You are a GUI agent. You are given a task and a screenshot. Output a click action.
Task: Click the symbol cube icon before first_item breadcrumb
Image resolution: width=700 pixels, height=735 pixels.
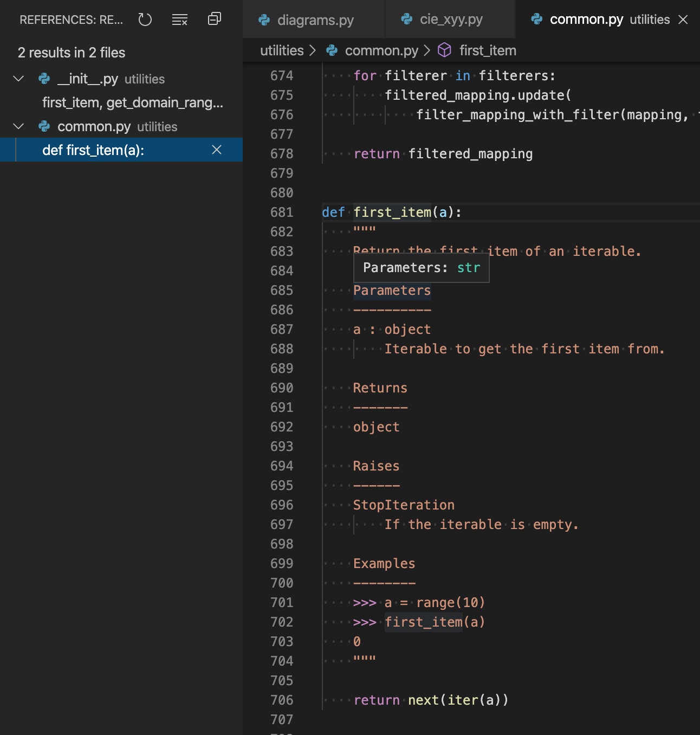(x=444, y=50)
